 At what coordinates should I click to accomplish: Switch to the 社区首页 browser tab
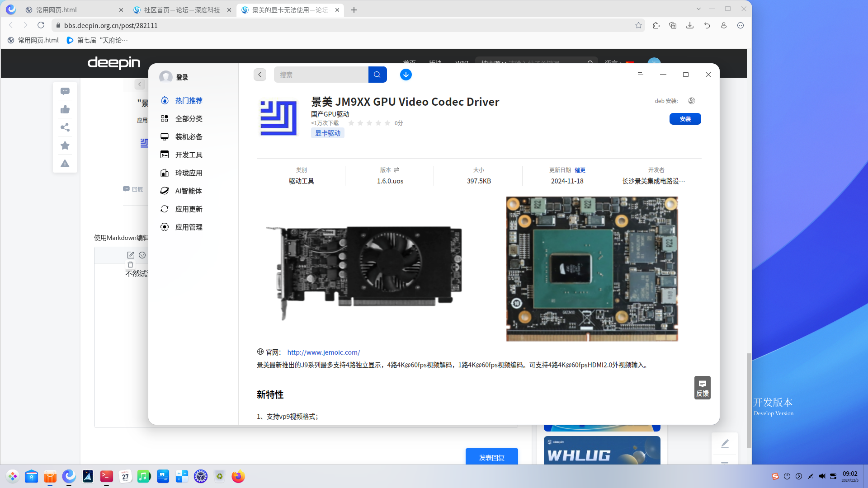(x=182, y=10)
